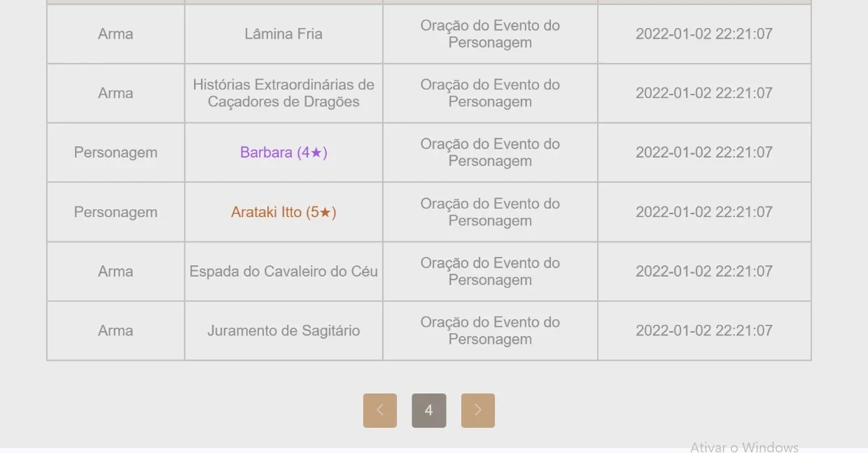
Task: Click the Ativar o Windows watermark text
Action: point(744,447)
